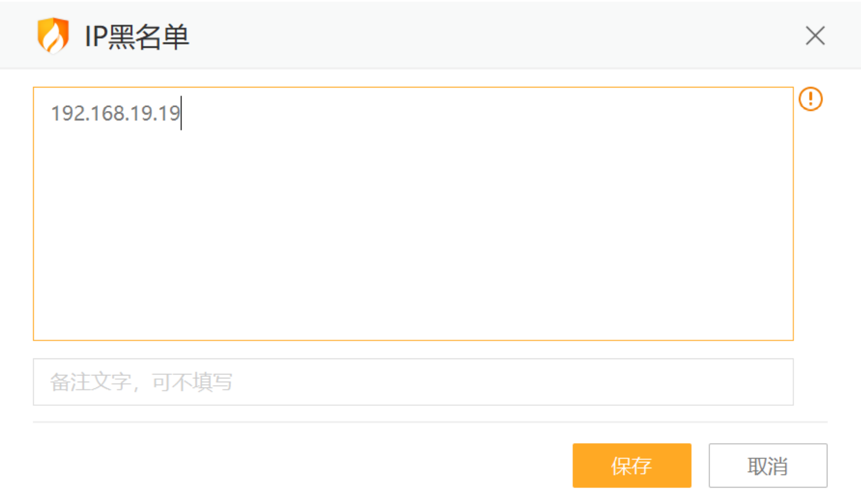Save the blacklist entry 192.168.19.19

point(631,465)
